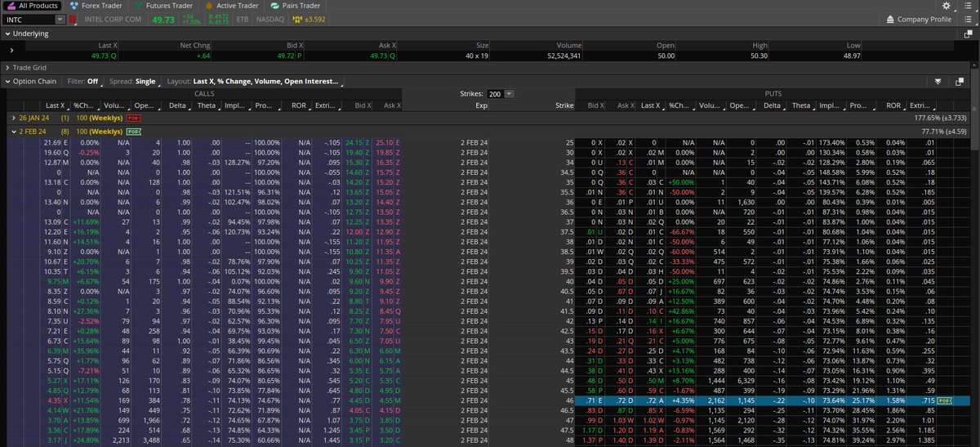Open the list menu icon right of Company Profile

[x=969, y=19]
